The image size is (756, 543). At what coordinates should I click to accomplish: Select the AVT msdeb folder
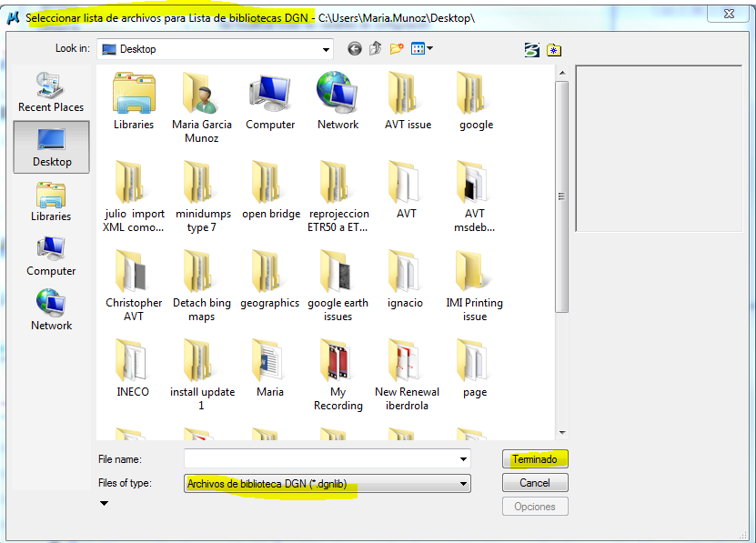point(474,196)
